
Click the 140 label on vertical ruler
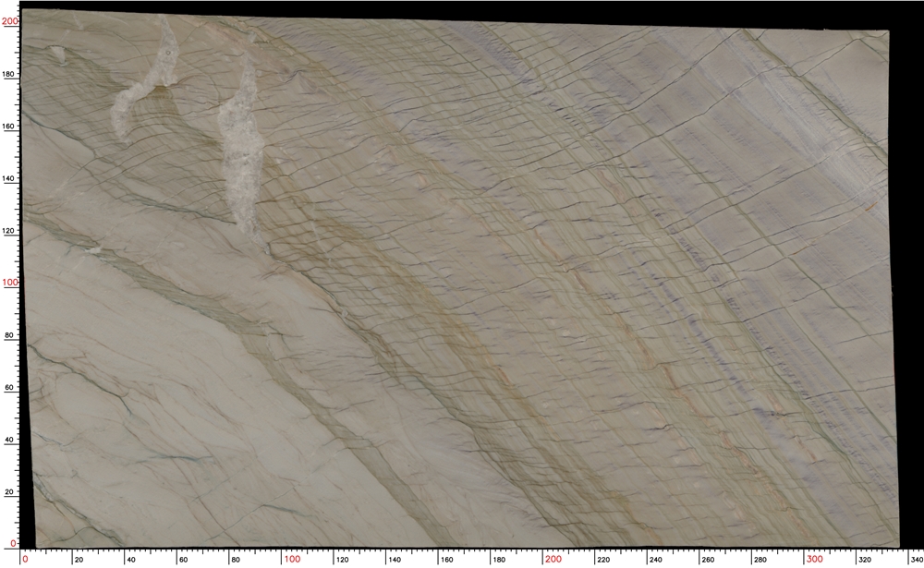(x=9, y=178)
